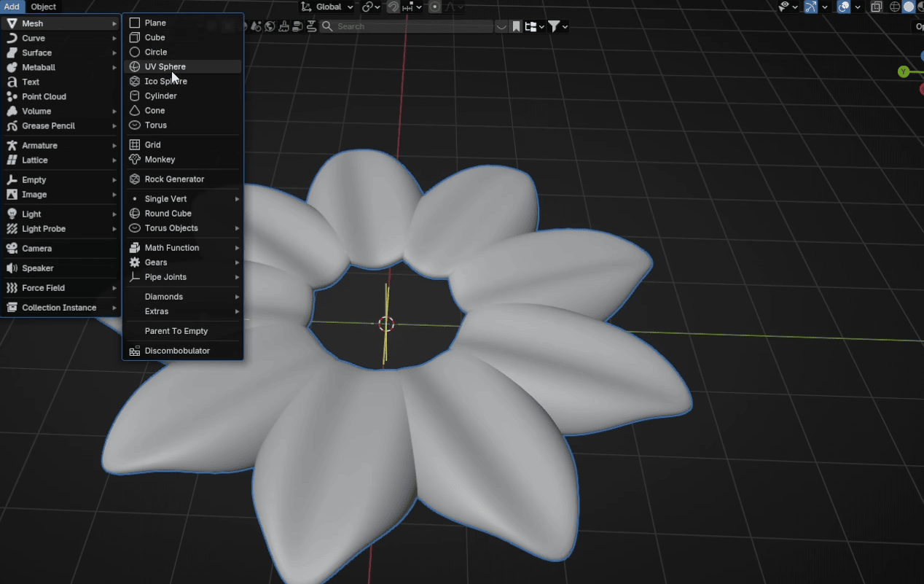This screenshot has width=924, height=584.
Task: Toggle snapping magnet button
Action: pos(394,7)
